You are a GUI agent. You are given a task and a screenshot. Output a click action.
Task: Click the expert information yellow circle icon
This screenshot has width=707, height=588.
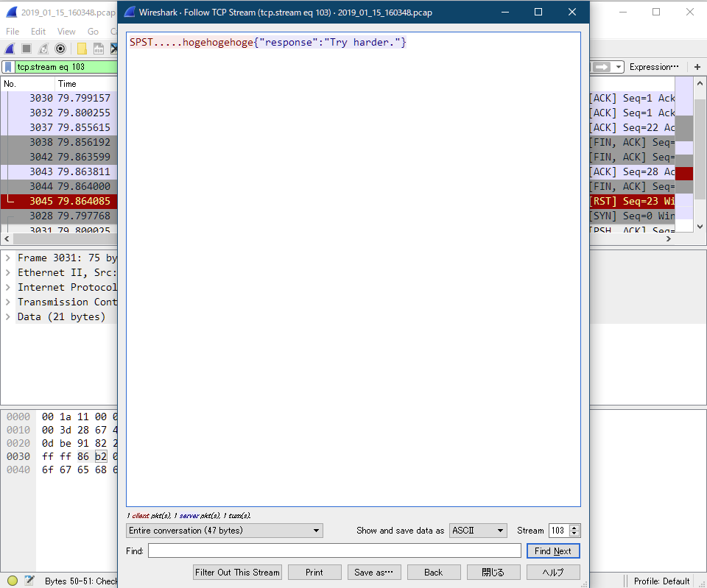click(13, 581)
